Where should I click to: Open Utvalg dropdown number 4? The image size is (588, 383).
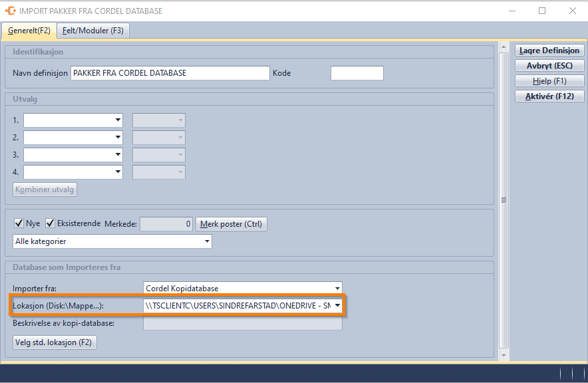[x=73, y=172]
